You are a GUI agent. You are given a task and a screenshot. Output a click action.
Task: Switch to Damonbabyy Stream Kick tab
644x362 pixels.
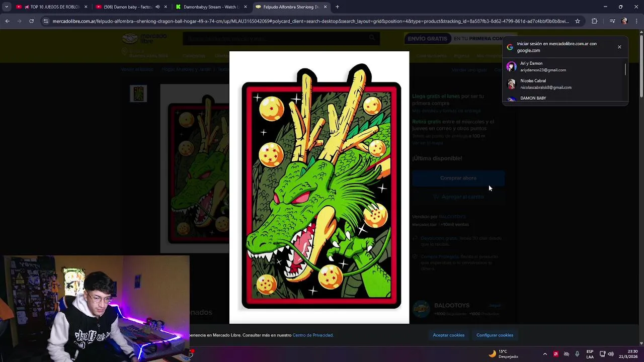coord(210,7)
